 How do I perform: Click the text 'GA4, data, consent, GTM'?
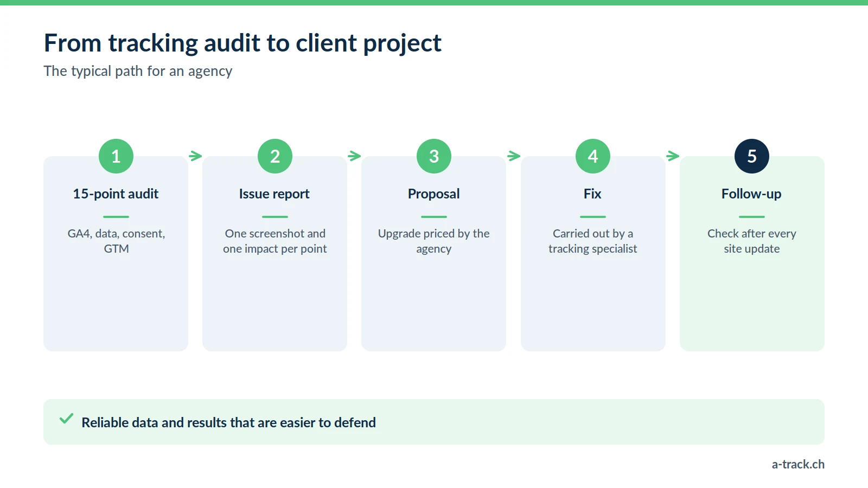[x=116, y=241]
